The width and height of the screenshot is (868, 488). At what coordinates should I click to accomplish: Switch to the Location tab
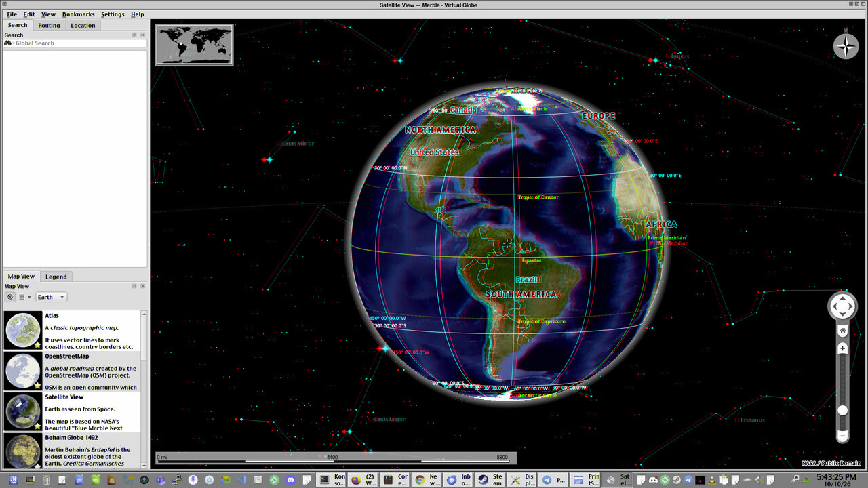83,25
